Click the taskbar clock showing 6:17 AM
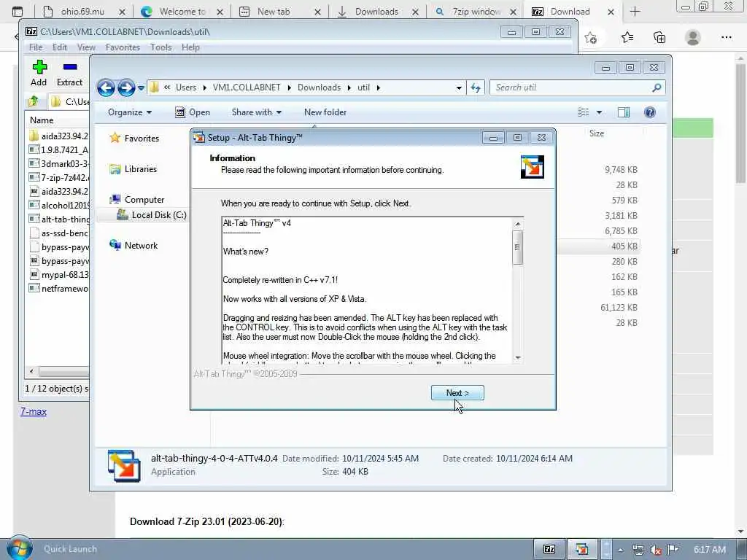 709,550
